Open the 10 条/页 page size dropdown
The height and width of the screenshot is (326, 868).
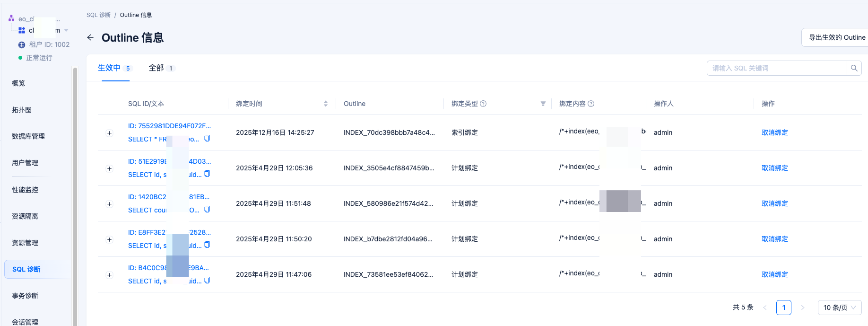tap(839, 308)
